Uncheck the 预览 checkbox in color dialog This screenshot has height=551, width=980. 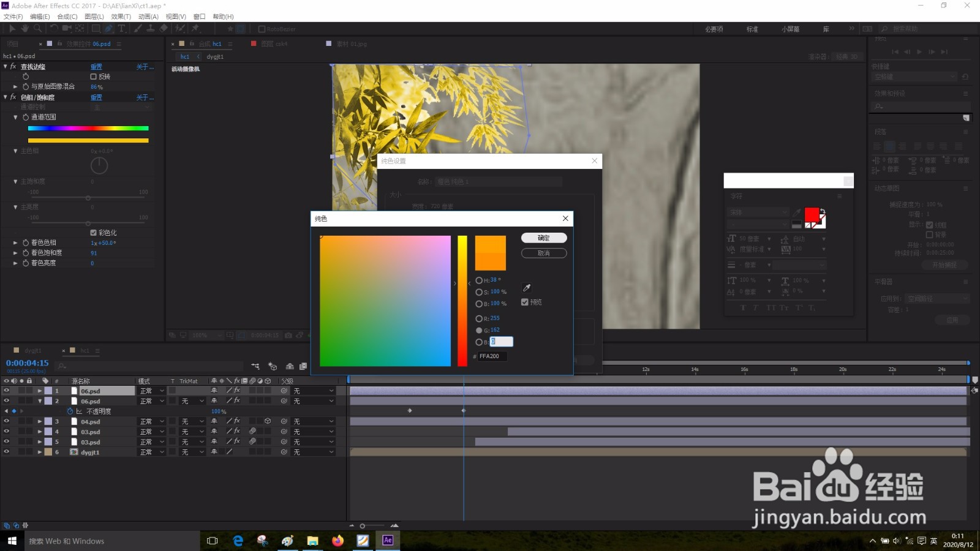pos(525,302)
